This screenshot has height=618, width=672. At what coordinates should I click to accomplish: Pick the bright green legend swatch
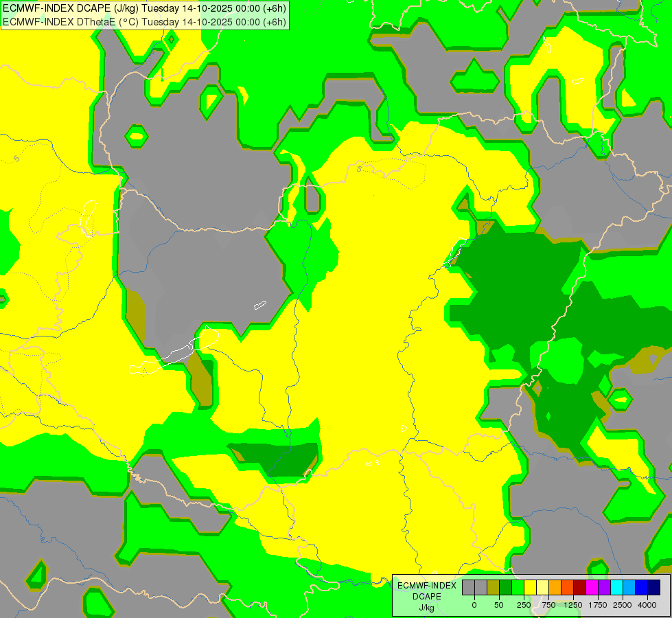518,587
